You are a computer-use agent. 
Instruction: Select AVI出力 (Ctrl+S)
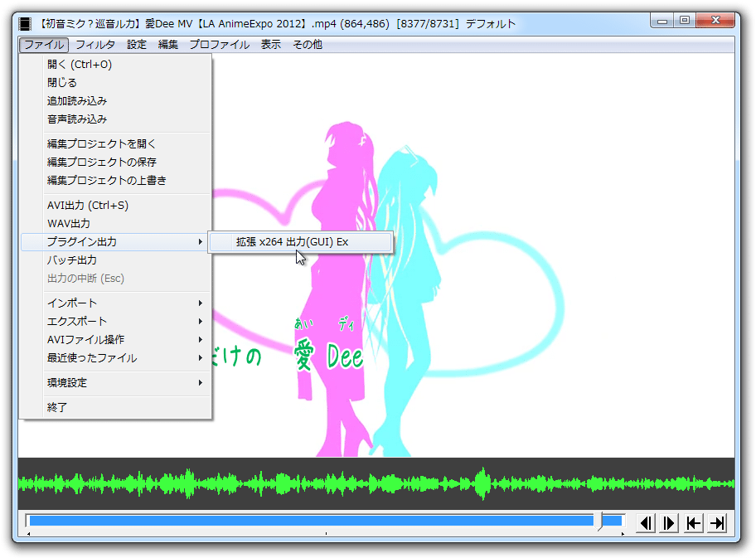coord(116,206)
